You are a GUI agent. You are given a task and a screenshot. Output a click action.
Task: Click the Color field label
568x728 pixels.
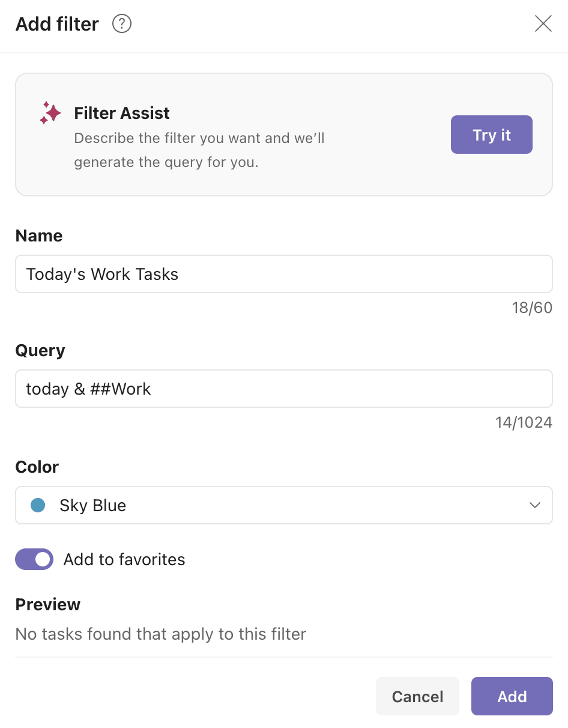tap(37, 467)
